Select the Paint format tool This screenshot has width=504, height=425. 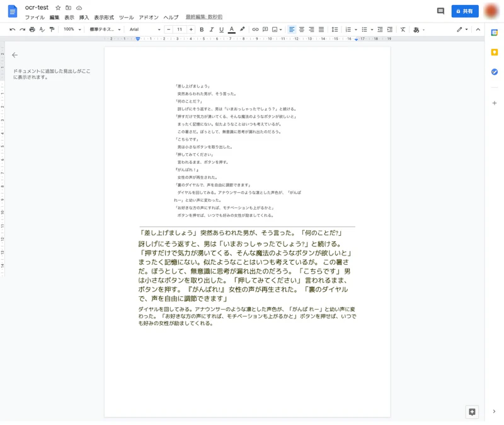click(50, 30)
